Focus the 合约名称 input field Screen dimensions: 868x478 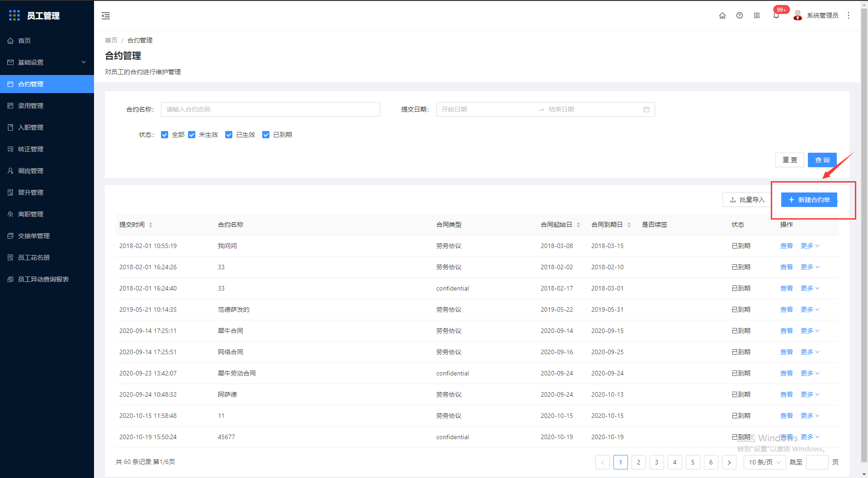(270, 109)
